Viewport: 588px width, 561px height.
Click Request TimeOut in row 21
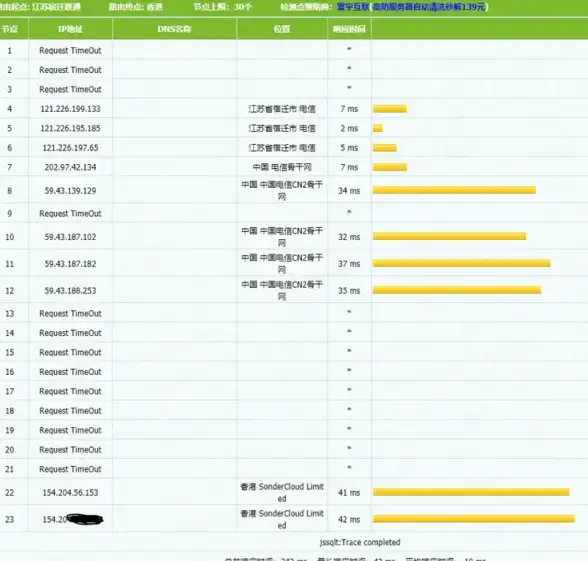[70, 470]
